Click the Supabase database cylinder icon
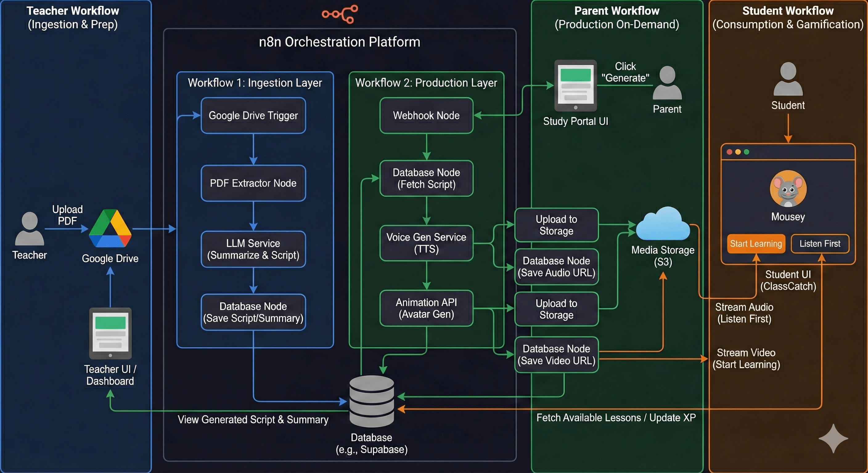The width and height of the screenshot is (868, 473). 372,401
